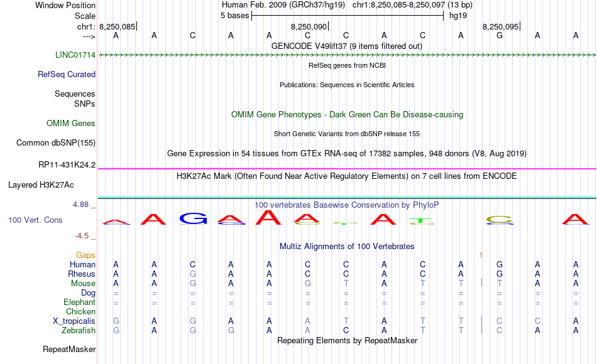Viewport: 597px width, 364px height.
Task: Click 'Publications: Sequences in Scientific Articles' title
Action: click(x=347, y=85)
